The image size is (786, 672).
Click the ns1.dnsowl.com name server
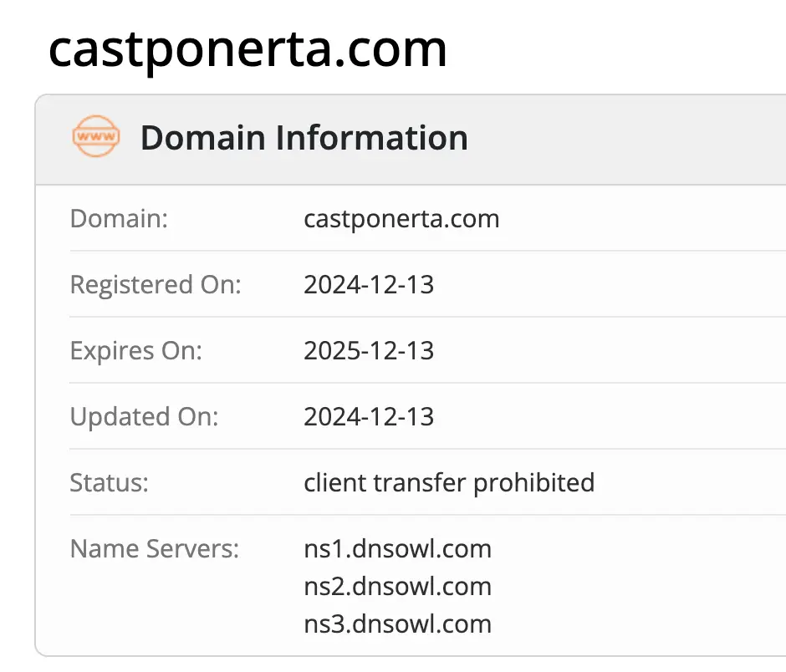(x=397, y=548)
